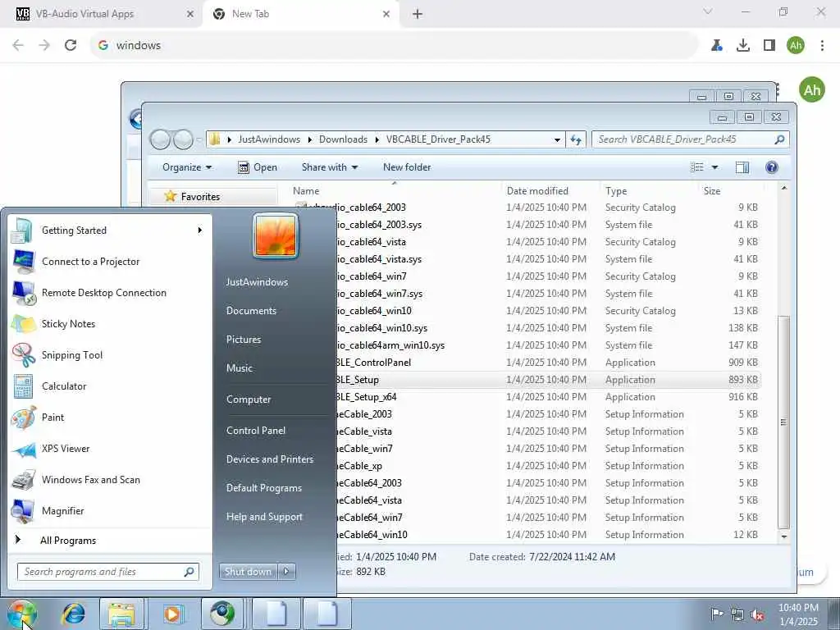Open Default Programs link
840x630 pixels.
point(263,488)
